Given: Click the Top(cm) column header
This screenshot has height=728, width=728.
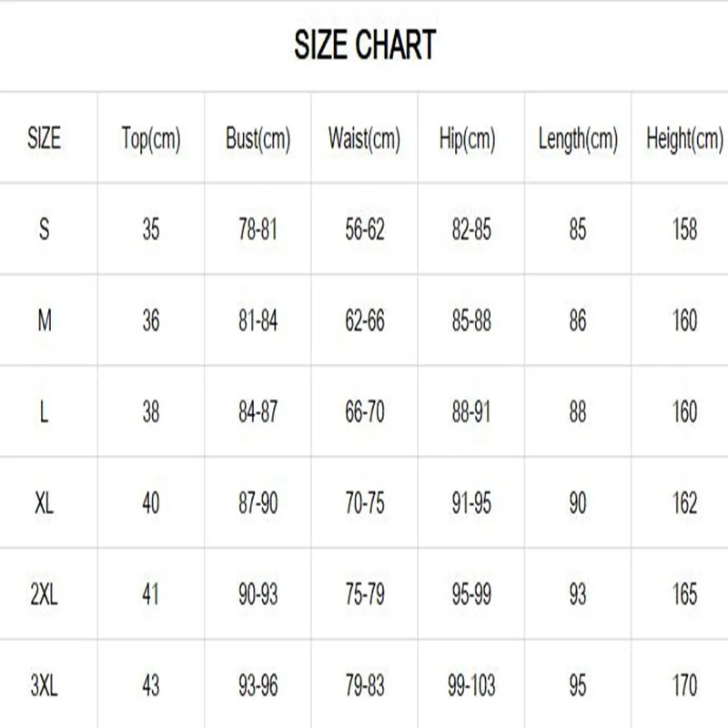Looking at the screenshot, I should pos(151,139).
